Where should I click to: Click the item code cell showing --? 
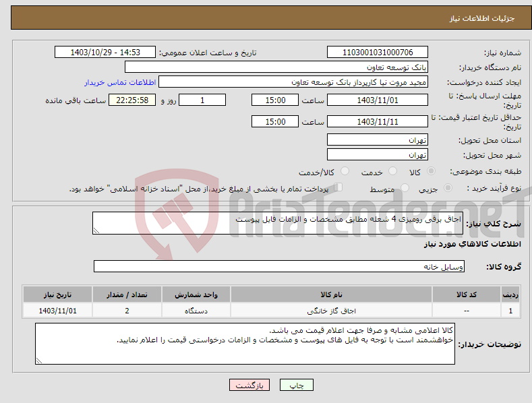point(467,311)
